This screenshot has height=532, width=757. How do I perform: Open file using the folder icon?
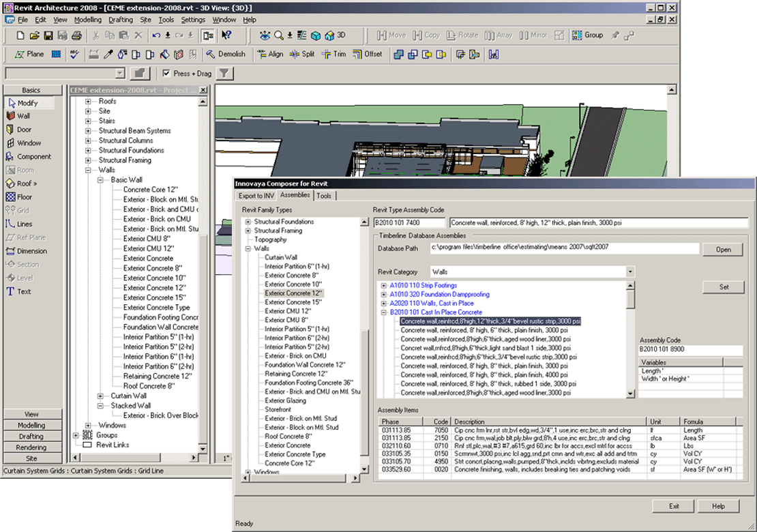point(34,35)
